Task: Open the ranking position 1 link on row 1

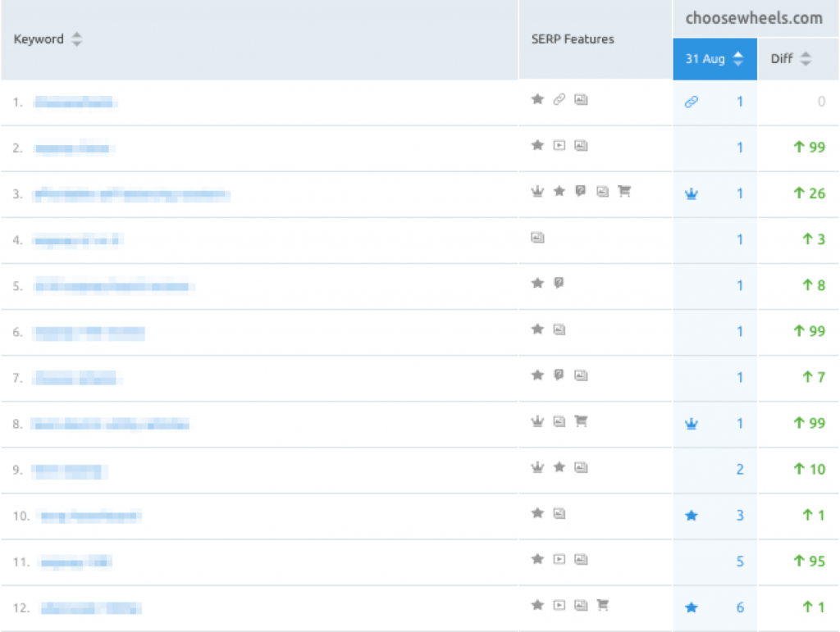Action: (739, 102)
